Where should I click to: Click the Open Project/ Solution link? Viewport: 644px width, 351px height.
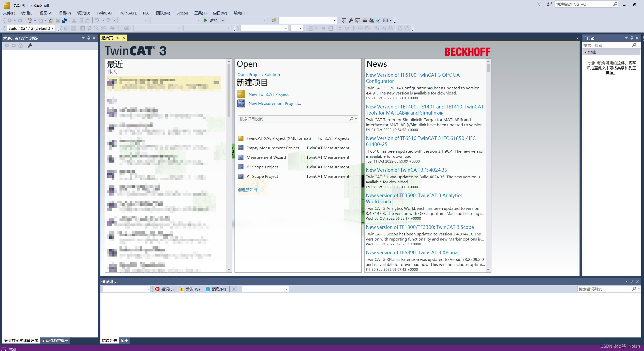[258, 74]
